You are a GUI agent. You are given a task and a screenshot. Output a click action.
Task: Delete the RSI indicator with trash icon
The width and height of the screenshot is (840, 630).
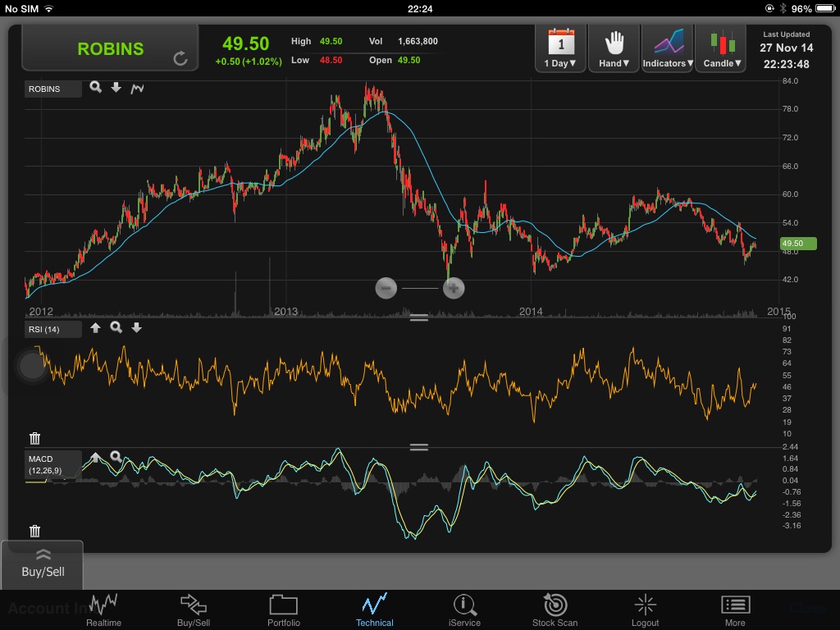(34, 438)
